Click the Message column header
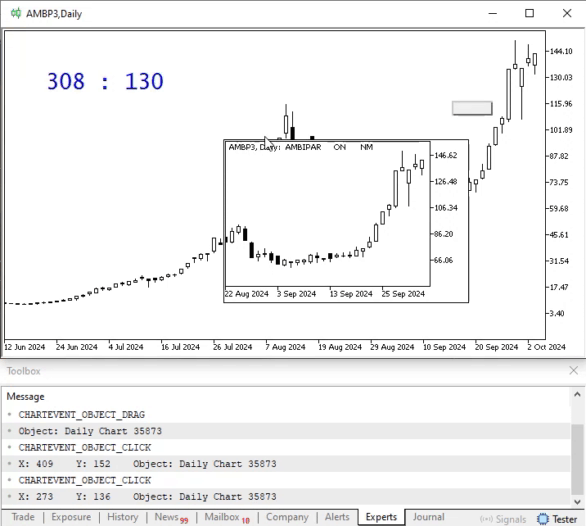586x526 pixels. [x=25, y=397]
